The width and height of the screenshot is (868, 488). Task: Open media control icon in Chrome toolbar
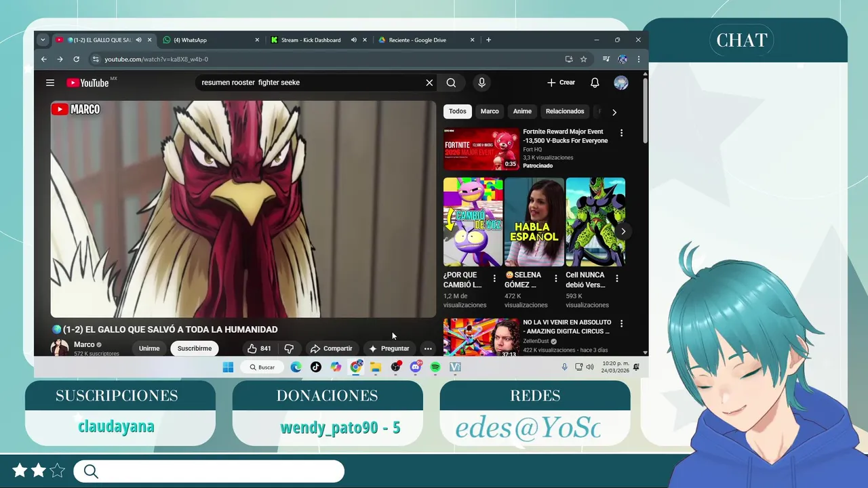pyautogui.click(x=606, y=59)
